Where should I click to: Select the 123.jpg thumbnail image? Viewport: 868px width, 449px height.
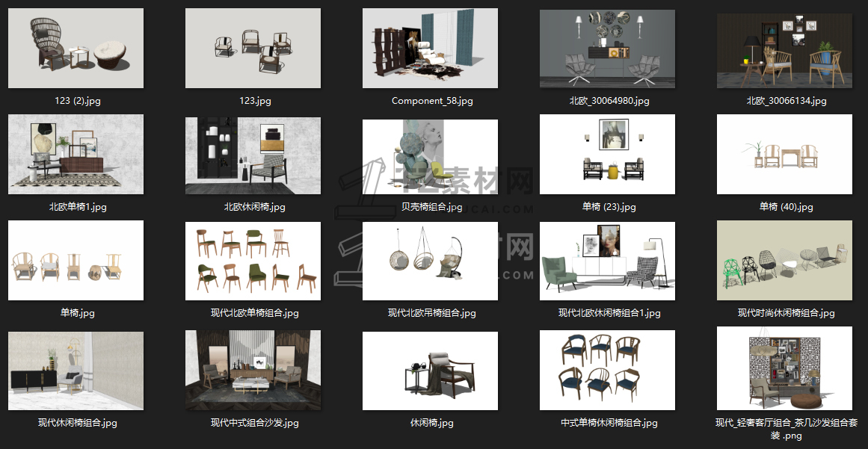tap(253, 48)
